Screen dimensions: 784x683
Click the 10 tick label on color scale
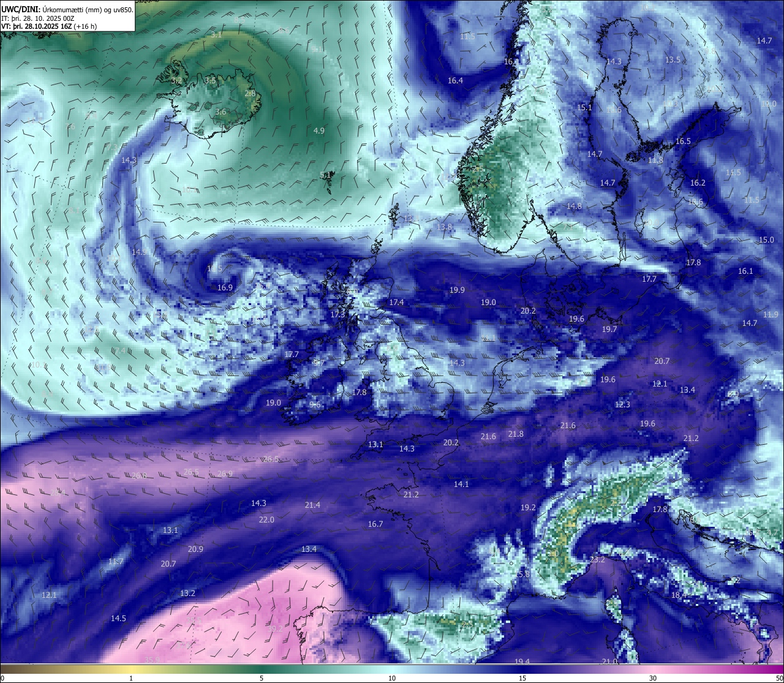[x=392, y=678]
